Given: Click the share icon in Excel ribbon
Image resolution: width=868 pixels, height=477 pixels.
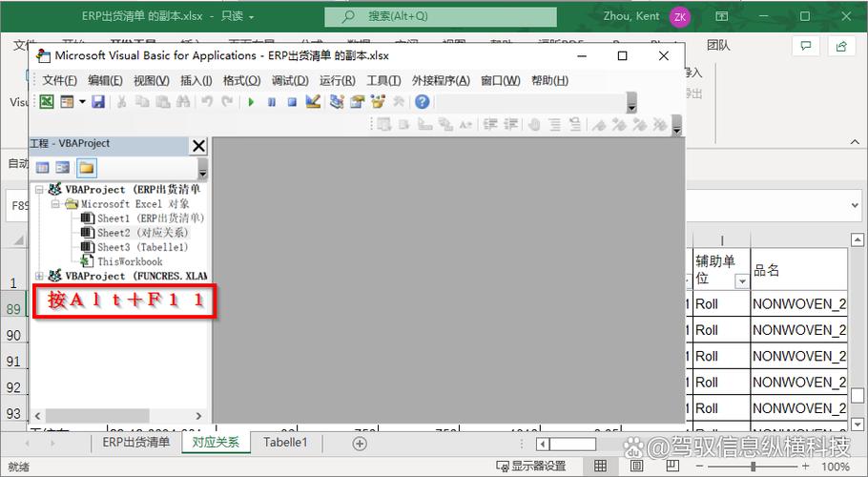Looking at the screenshot, I should pyautogui.click(x=841, y=46).
